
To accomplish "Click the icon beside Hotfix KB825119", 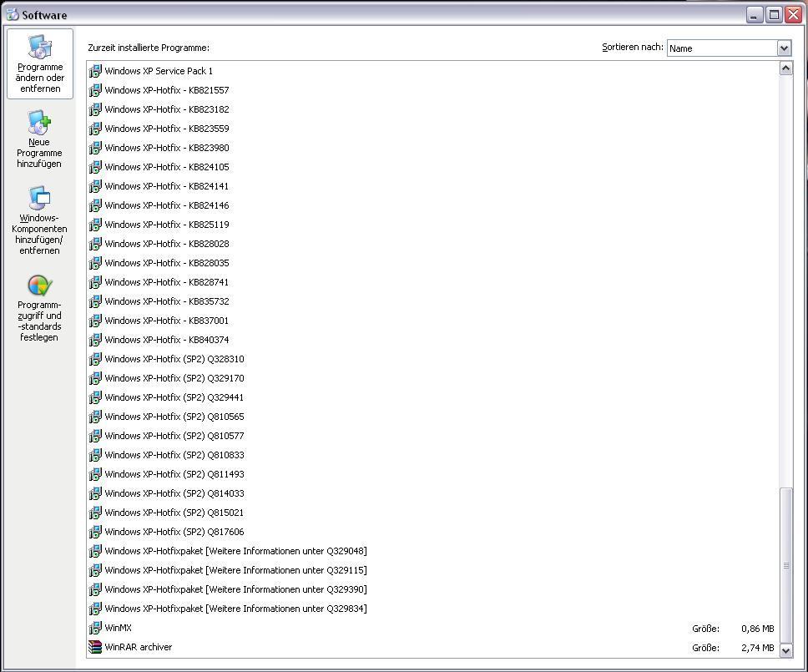I will tap(95, 225).
